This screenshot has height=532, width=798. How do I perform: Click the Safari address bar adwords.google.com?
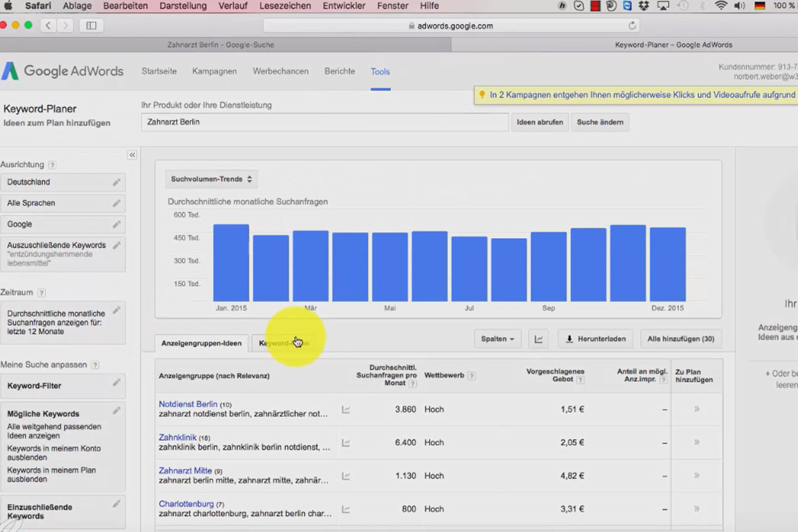tap(452, 26)
